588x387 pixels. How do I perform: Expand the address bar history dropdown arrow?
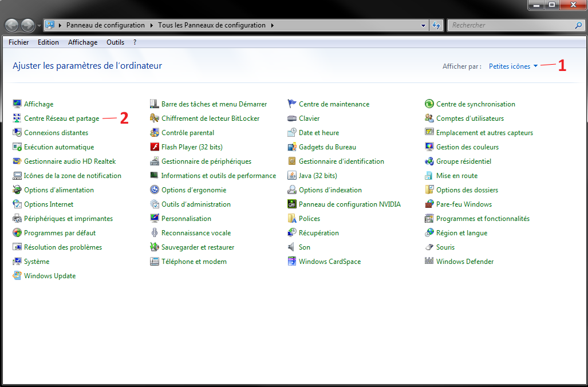423,26
